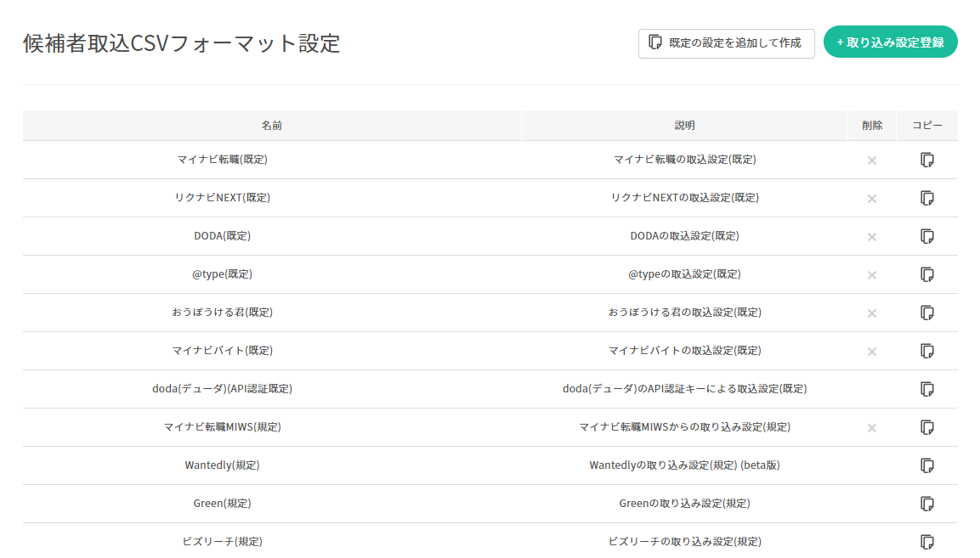Copy the Green(規定) import setting
Image resolution: width=980 pixels, height=558 pixels.
(x=926, y=504)
